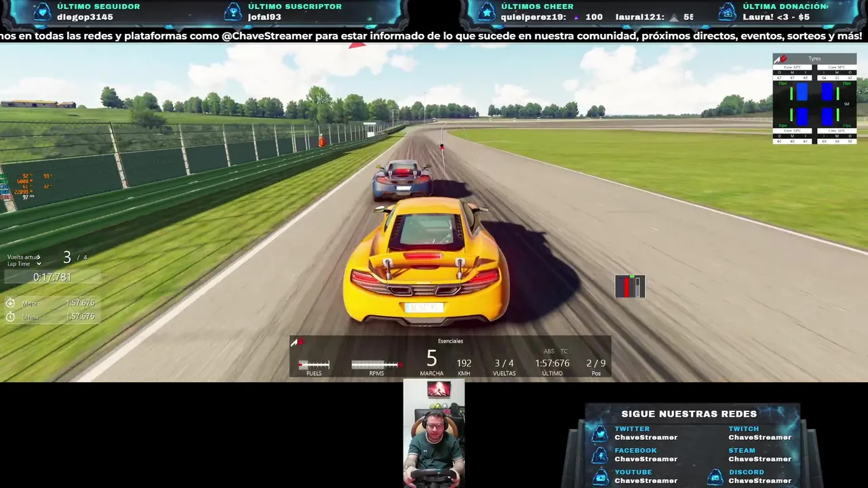Screen dimensions: 868x488
Task: Click donation text Laura! <3 - $5
Action: click(776, 17)
